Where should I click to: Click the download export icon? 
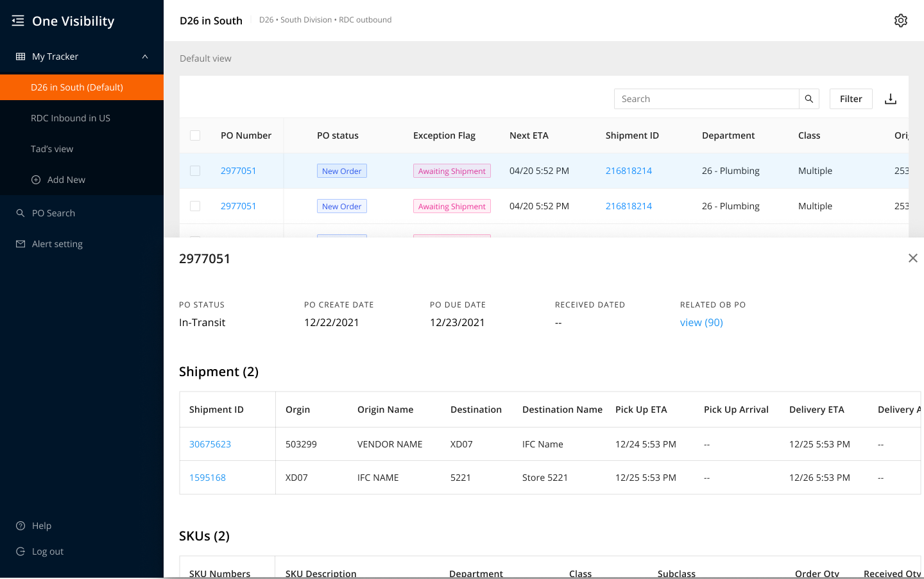coord(891,99)
